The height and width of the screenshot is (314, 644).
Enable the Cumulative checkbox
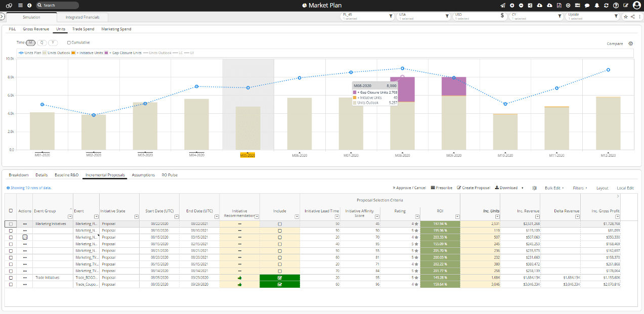coord(69,42)
